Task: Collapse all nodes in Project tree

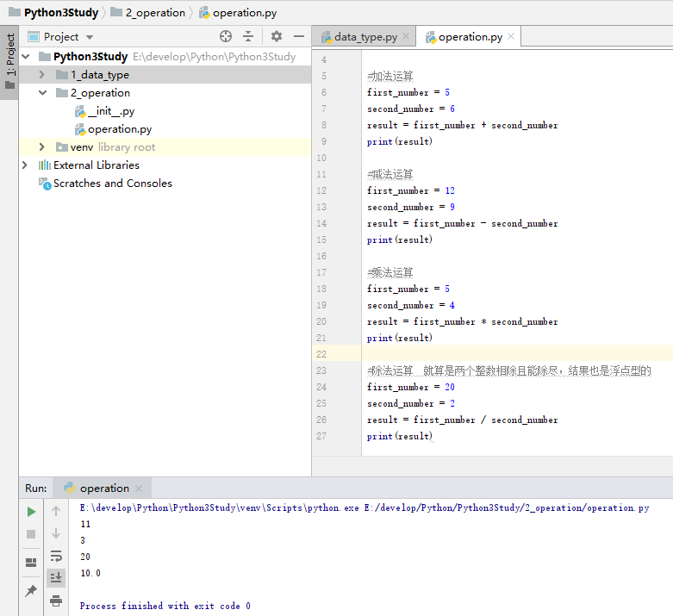Action: 248,36
